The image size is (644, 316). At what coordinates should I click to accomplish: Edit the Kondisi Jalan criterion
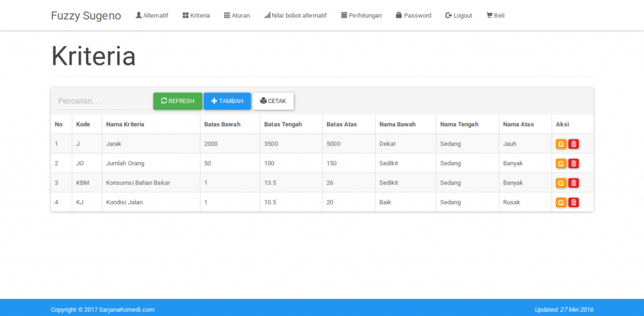click(x=561, y=202)
